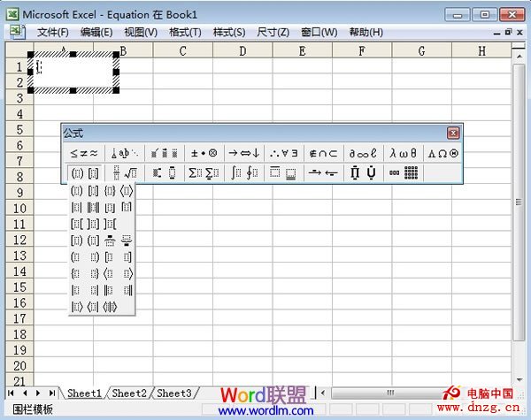The width and height of the screenshot is (531, 420).
Task: Insert ket bar-angle template
Action: click(x=76, y=307)
